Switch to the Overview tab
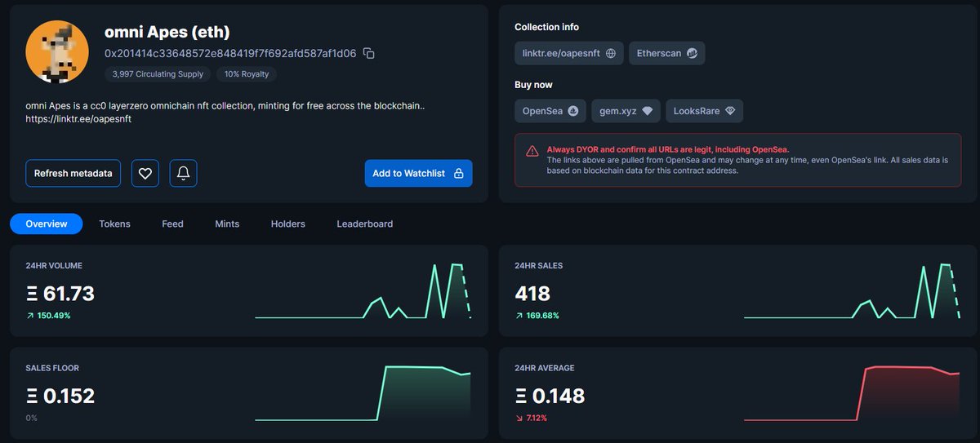The height and width of the screenshot is (443, 980). tap(47, 224)
